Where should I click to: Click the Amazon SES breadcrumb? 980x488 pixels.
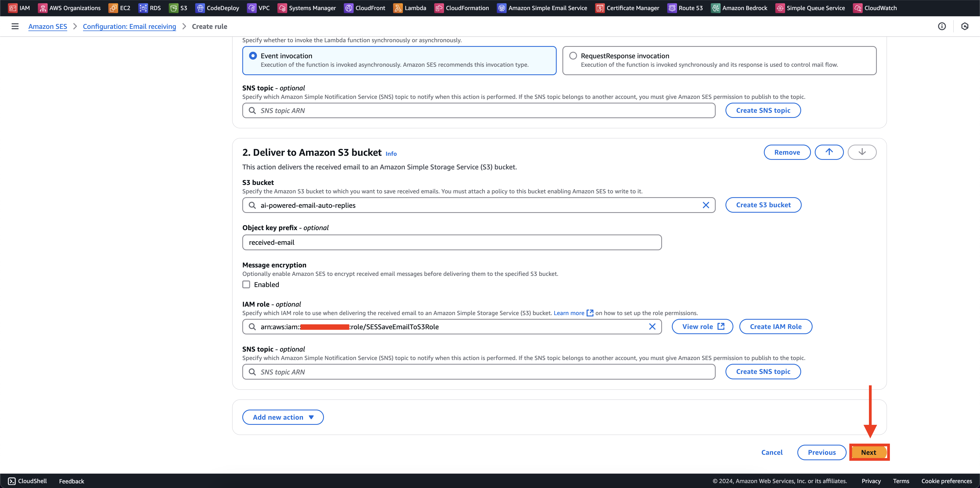[x=48, y=26]
